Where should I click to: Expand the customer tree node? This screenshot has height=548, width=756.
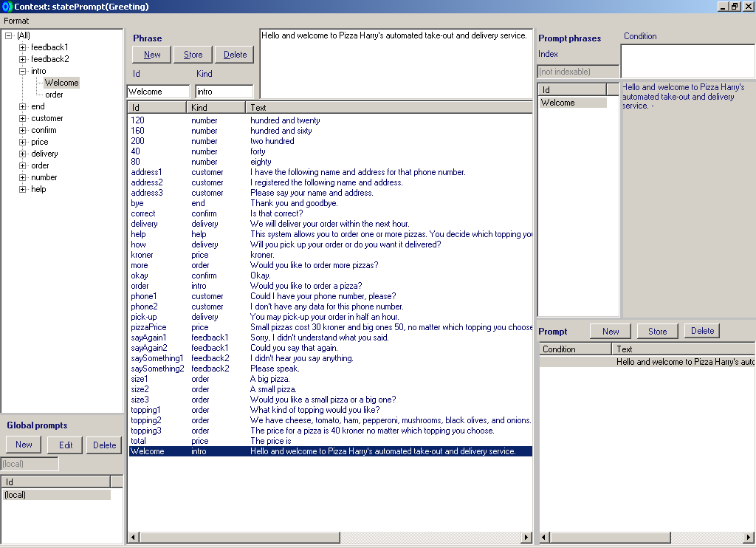click(x=22, y=118)
